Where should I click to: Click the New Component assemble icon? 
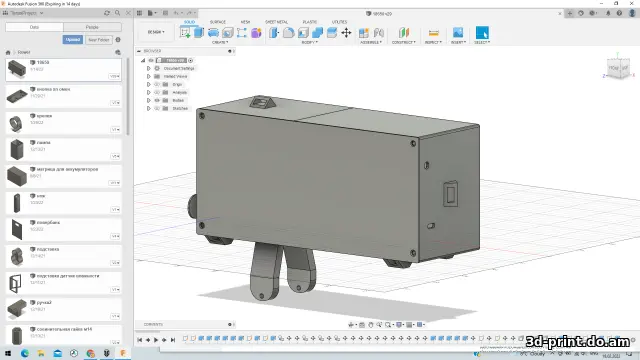pyautogui.click(x=364, y=33)
